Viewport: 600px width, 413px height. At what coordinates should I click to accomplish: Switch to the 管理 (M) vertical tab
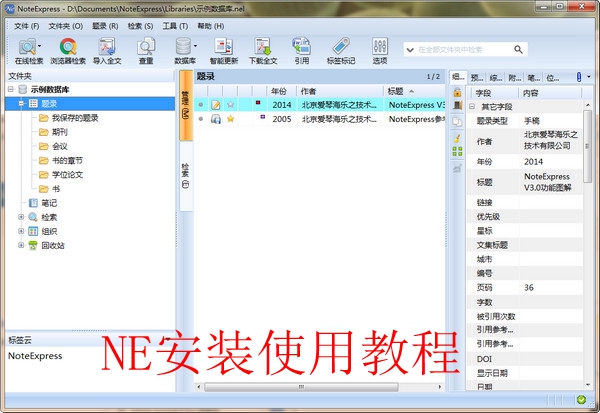(x=186, y=105)
